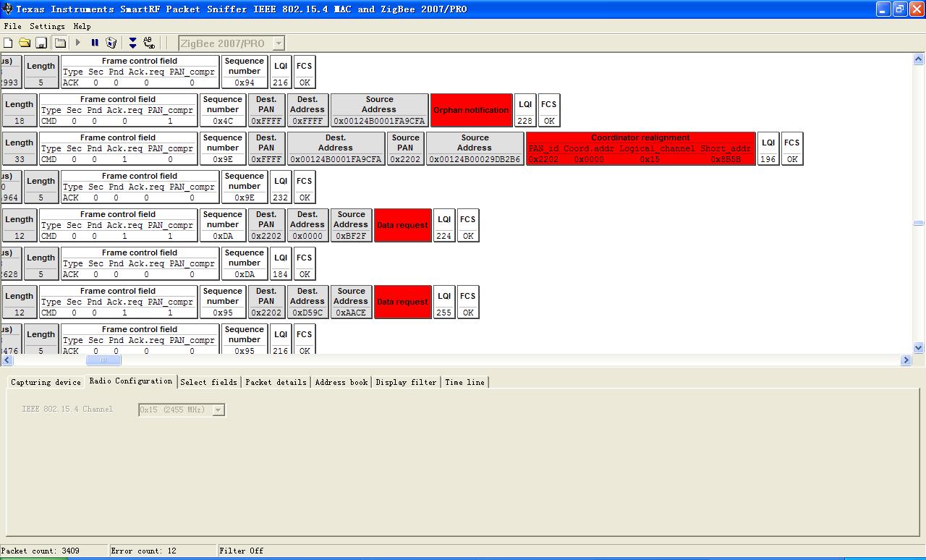Click source address 0x00124B00029DB2B6

point(475,159)
